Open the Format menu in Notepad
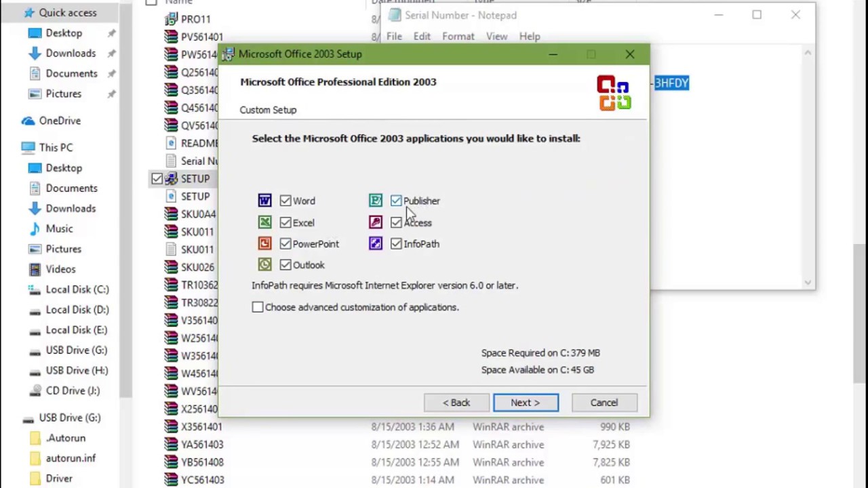The image size is (868, 488). (458, 37)
